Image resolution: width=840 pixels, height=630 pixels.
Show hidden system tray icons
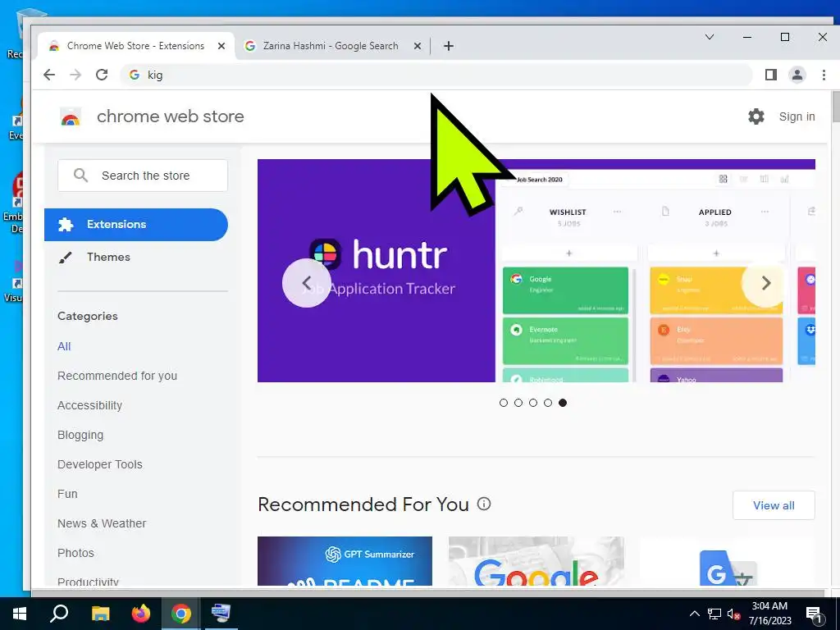[x=694, y=614]
